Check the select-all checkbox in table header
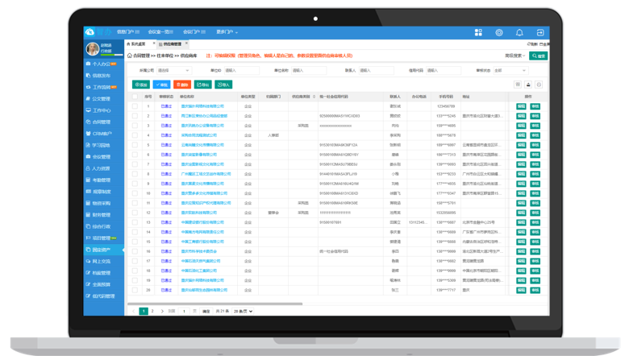The height and width of the screenshot is (364, 629). click(x=135, y=97)
